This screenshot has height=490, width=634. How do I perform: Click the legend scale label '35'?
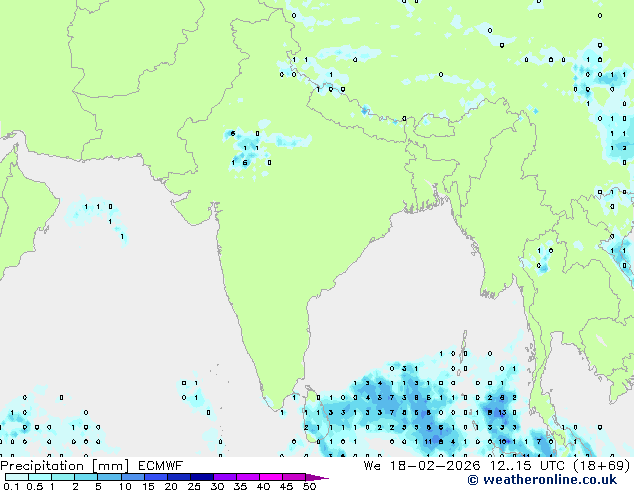tap(240, 486)
